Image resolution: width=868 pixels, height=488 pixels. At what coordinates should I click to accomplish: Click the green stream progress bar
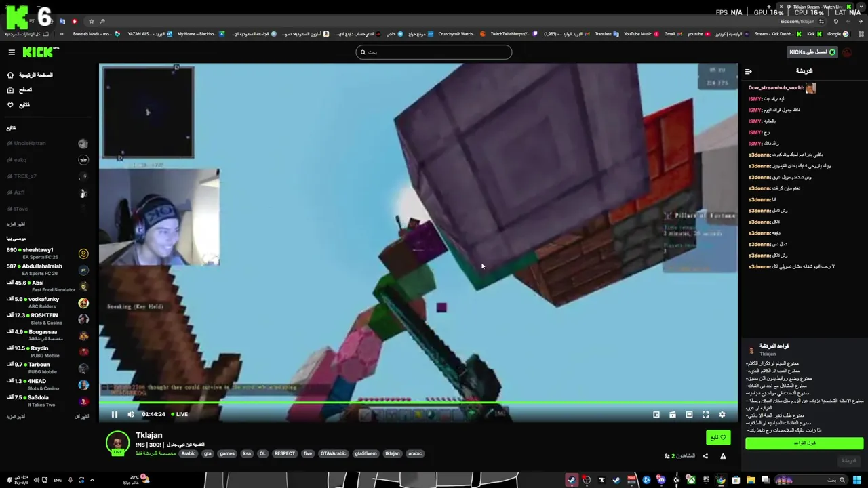pos(418,403)
